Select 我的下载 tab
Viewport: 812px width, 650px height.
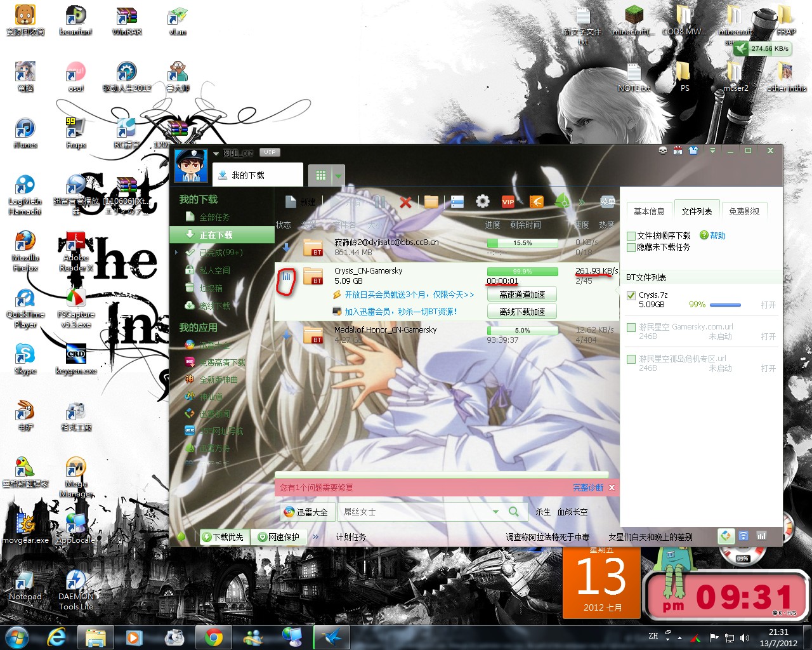pyautogui.click(x=258, y=175)
